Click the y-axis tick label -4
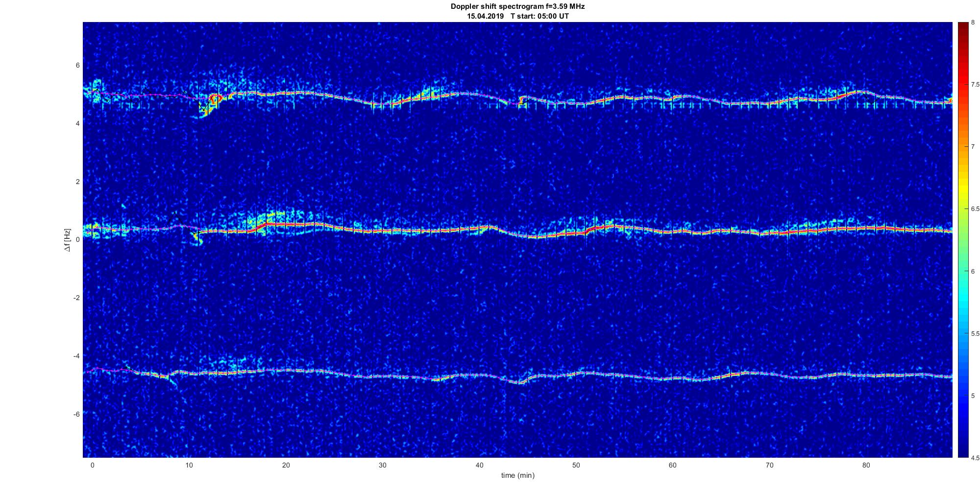This screenshot has width=980, height=491. [x=77, y=356]
